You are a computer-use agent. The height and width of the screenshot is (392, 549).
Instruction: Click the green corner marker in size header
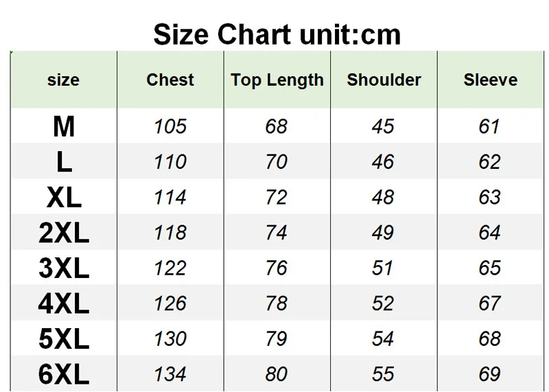point(12,53)
